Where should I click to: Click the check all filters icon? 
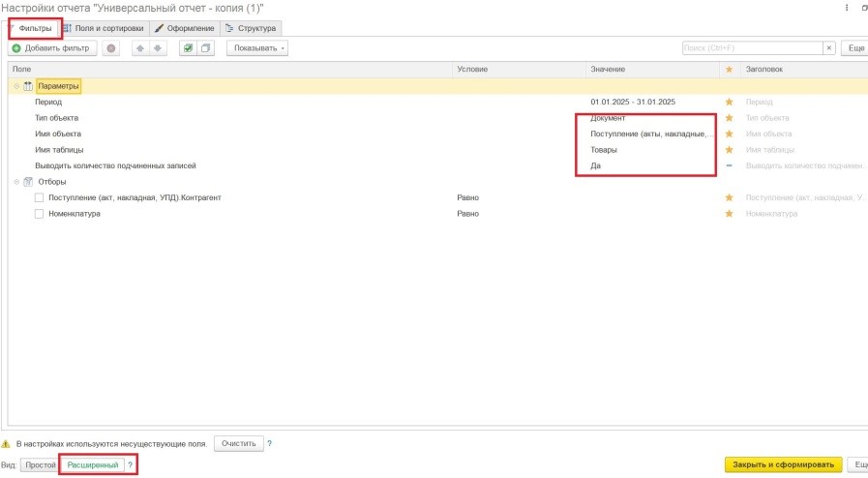pyautogui.click(x=189, y=47)
